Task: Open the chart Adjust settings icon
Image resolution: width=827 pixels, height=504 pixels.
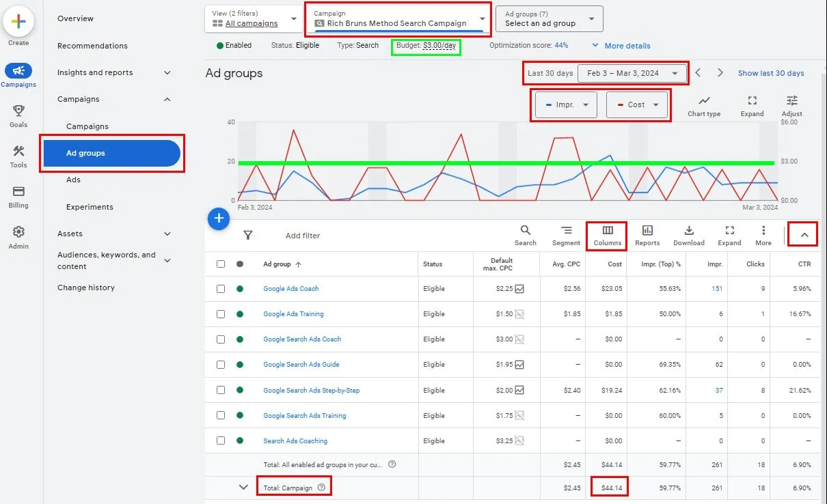Action: pos(791,101)
